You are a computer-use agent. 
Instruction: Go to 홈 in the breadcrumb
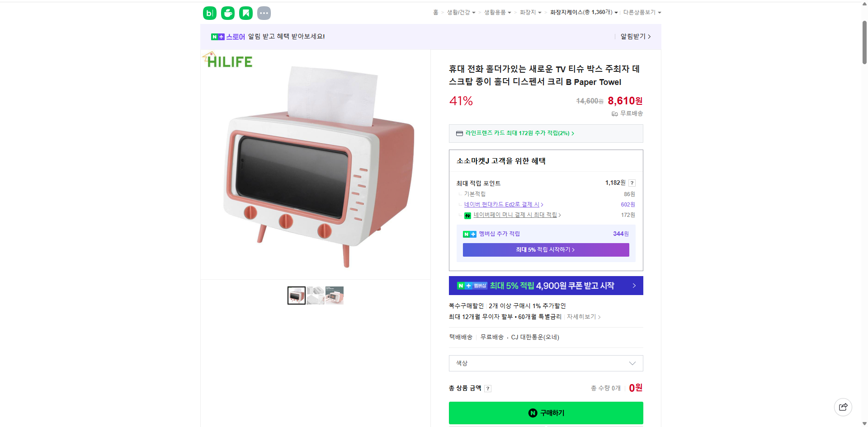(x=435, y=12)
